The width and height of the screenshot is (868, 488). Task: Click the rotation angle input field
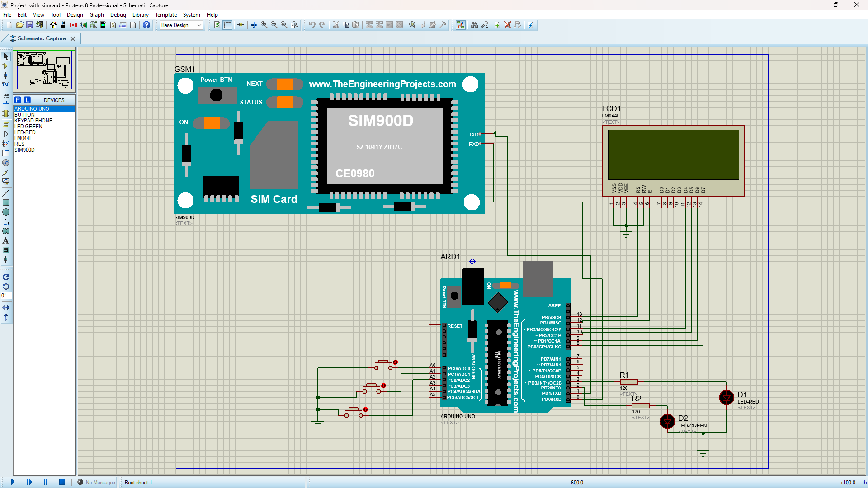click(6, 296)
